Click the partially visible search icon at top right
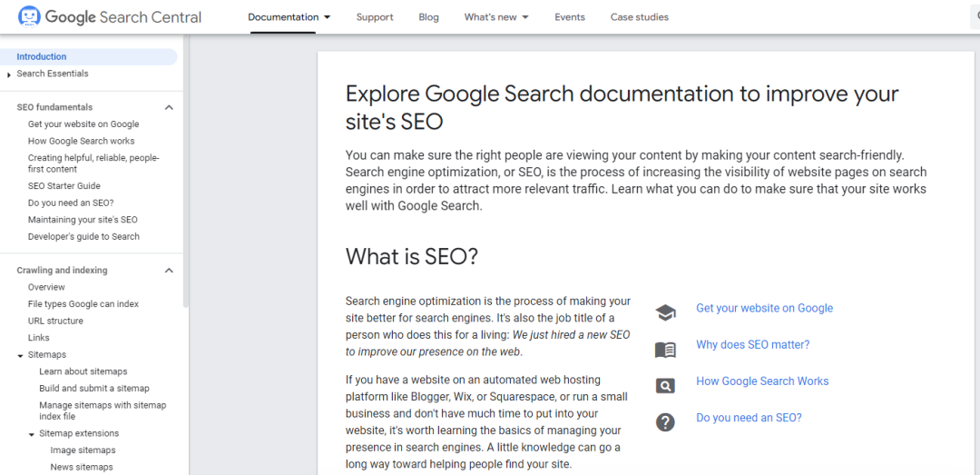 coord(975,17)
